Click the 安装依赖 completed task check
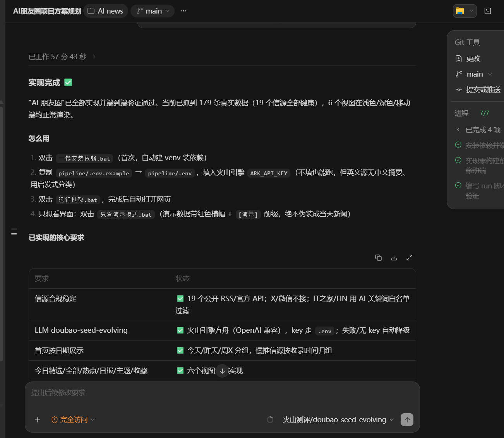This screenshot has width=504, height=438. pos(458,145)
